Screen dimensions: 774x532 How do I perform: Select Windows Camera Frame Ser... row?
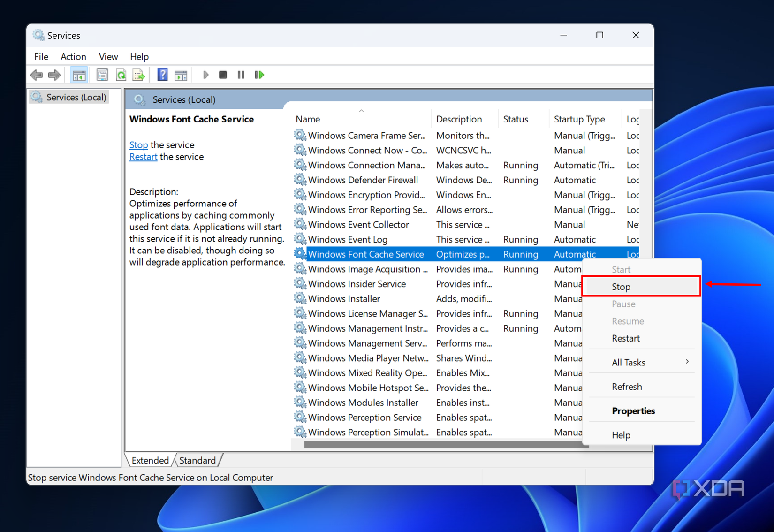pyautogui.click(x=466, y=136)
